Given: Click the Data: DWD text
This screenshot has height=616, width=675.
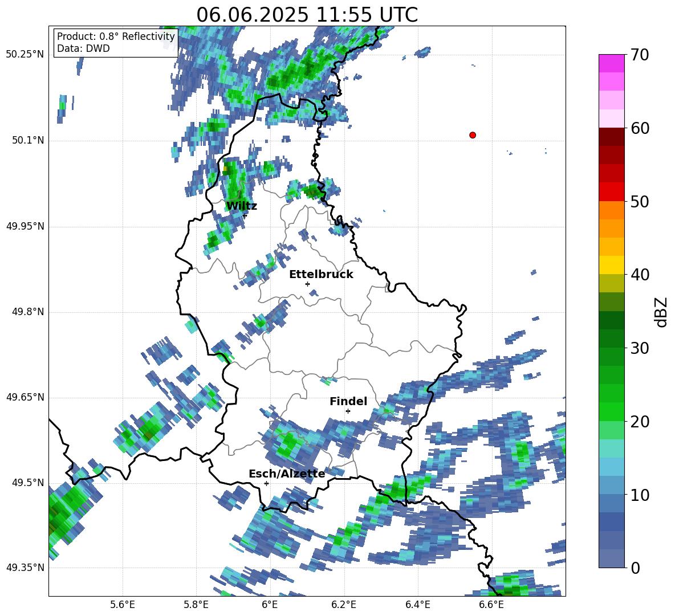Looking at the screenshot, I should coord(83,48).
